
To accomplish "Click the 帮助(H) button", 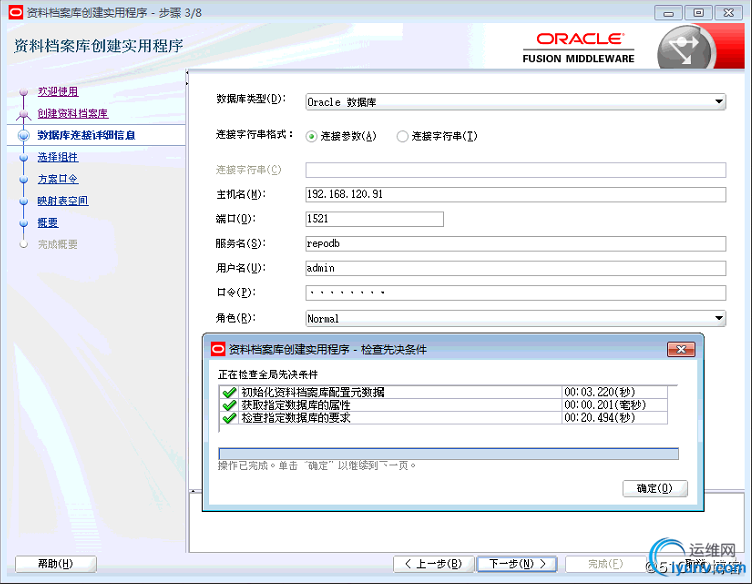I will point(56,564).
